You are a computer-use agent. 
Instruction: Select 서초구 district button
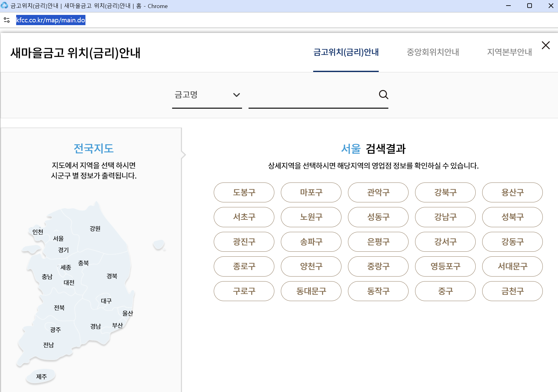[244, 217]
